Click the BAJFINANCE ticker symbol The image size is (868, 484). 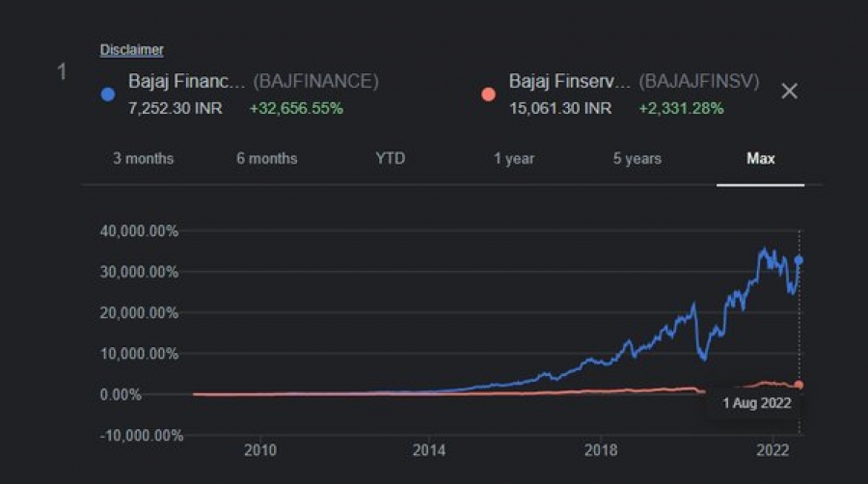[315, 81]
